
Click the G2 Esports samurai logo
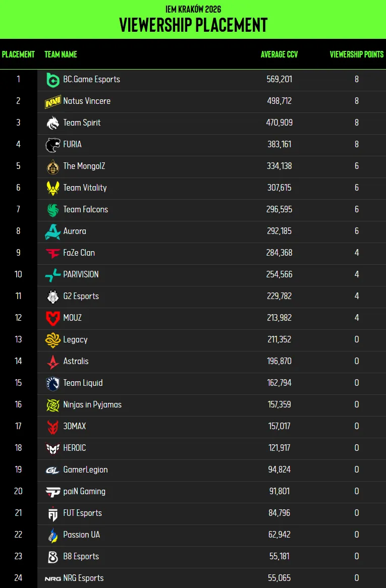point(52,297)
